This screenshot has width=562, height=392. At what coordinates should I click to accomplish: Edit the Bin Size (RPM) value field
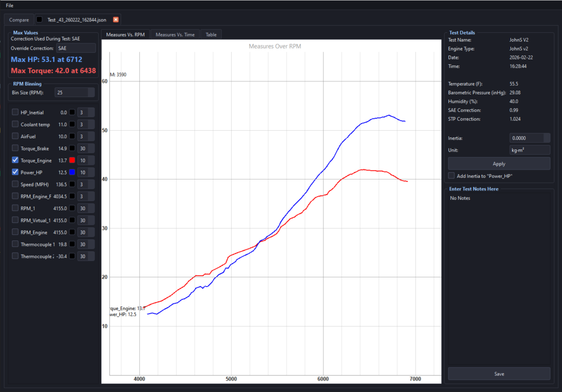tap(74, 92)
